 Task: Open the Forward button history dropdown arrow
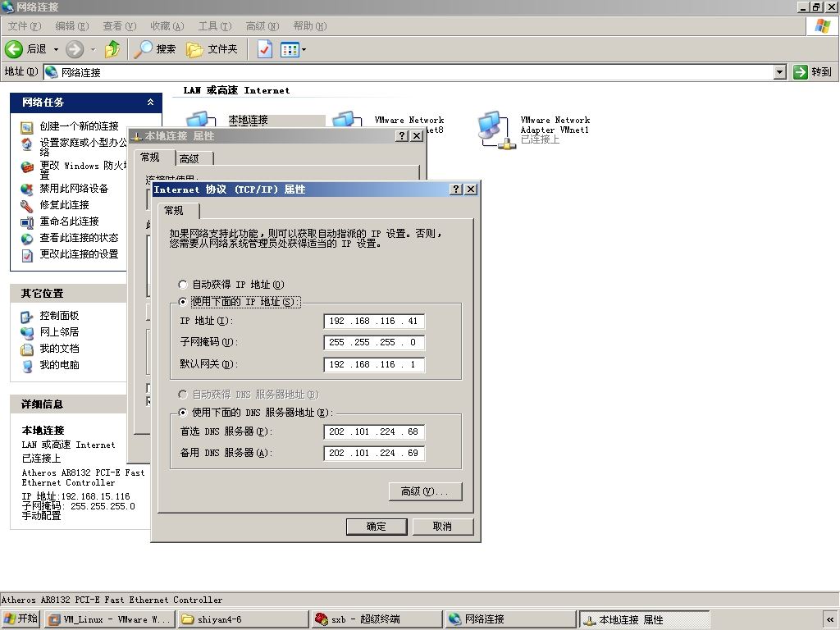coord(93,49)
